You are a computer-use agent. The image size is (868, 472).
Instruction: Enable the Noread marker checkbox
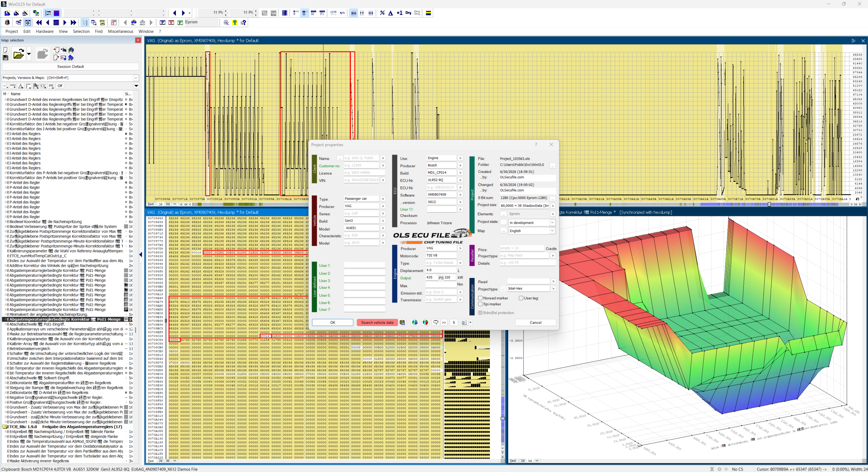480,298
